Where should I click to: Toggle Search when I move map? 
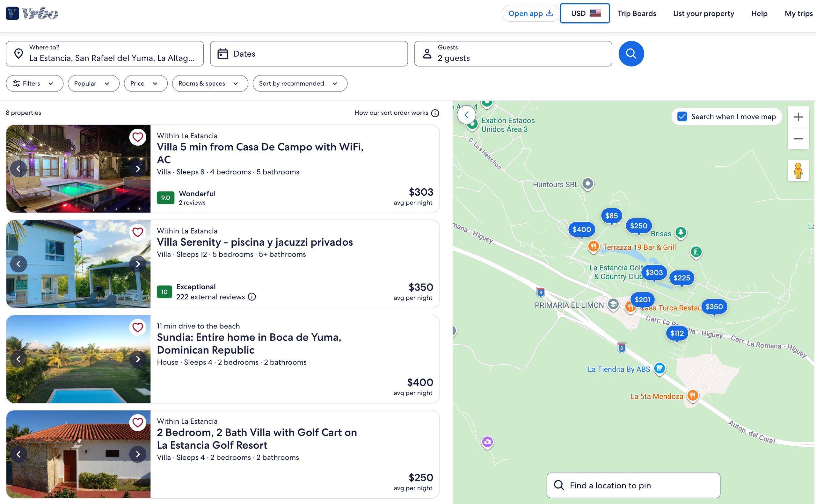[x=682, y=117]
